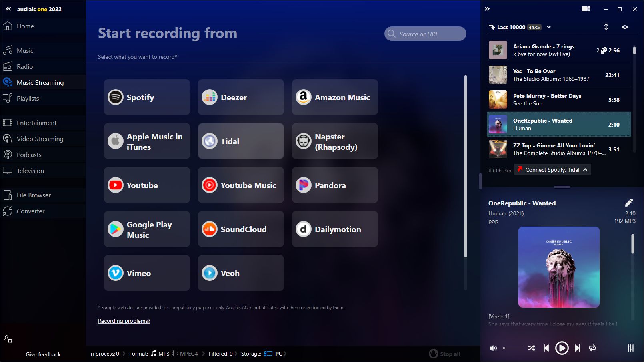644x362 pixels.
Task: Toggle shuffle playback mode
Action: pyautogui.click(x=531, y=348)
